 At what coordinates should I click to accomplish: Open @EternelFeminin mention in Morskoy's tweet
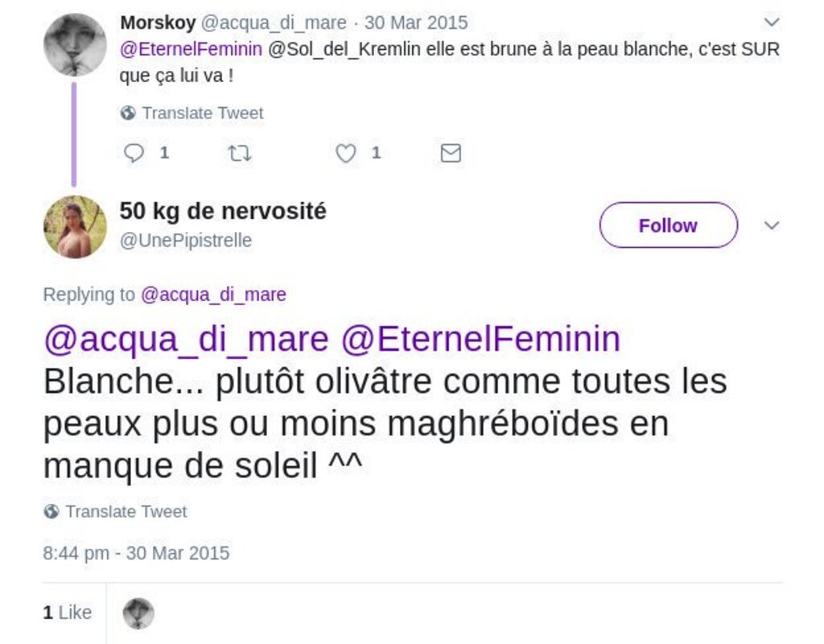coord(191,49)
